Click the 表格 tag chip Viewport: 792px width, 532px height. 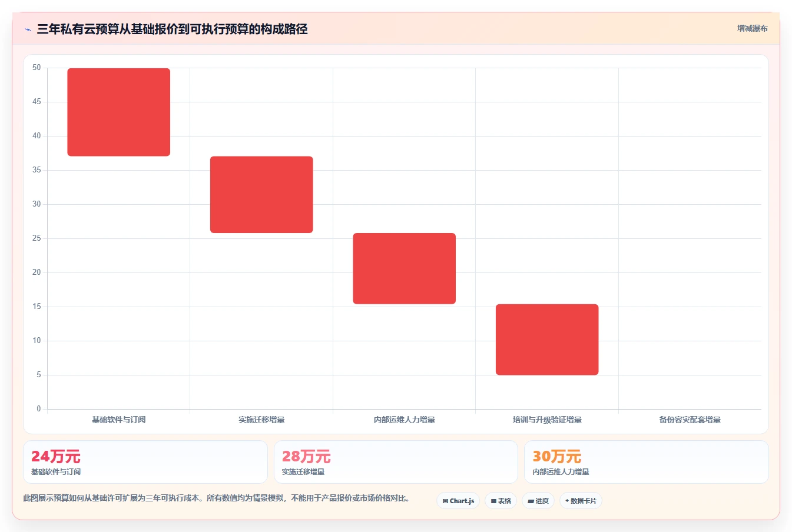tap(501, 501)
